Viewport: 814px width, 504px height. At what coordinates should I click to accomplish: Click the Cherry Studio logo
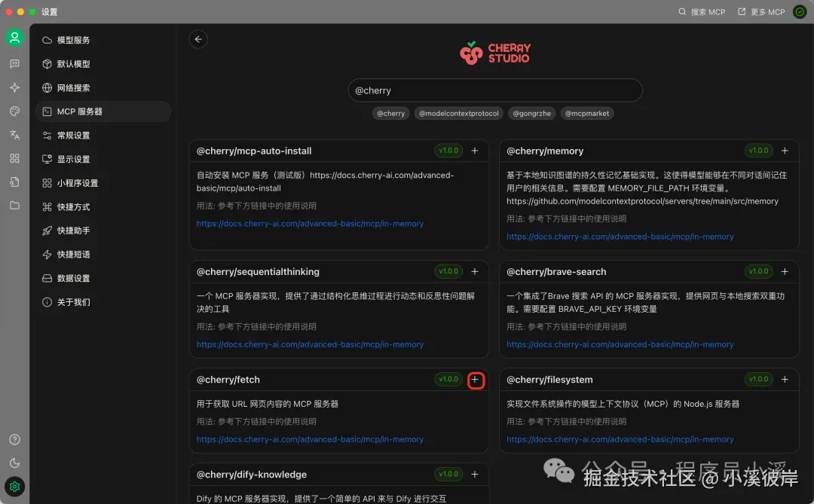[495, 53]
